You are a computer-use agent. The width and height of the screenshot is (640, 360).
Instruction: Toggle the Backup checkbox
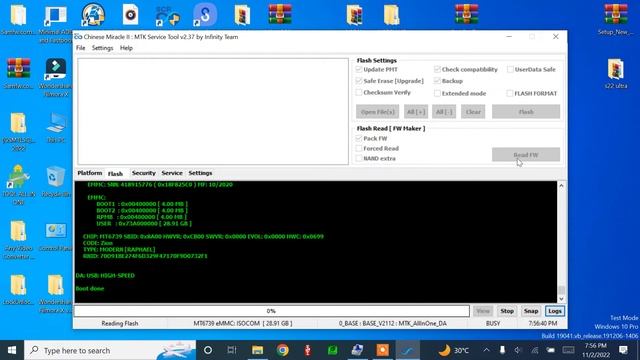pos(437,81)
